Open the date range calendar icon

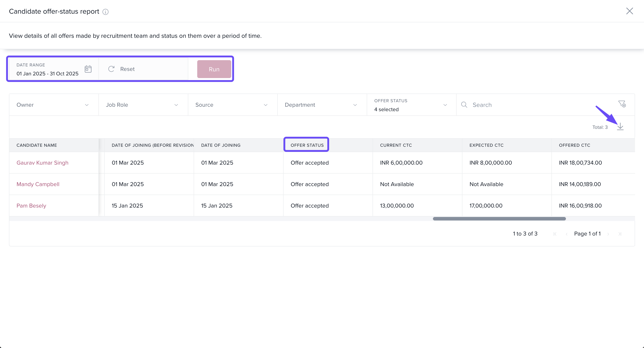[88, 69]
